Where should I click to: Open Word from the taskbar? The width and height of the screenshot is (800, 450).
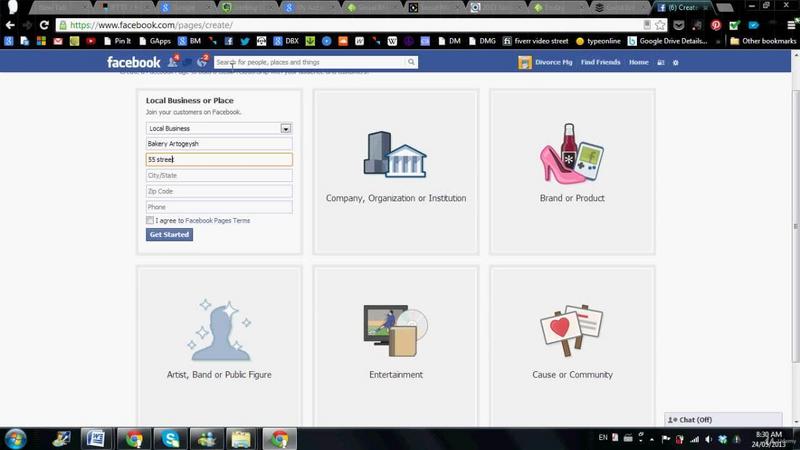[x=96, y=439]
